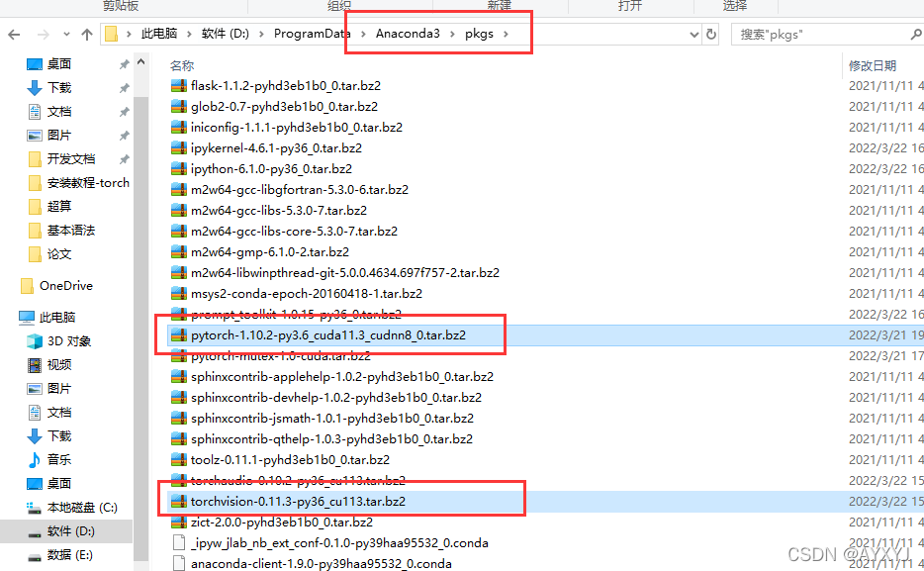This screenshot has height=571, width=924.
Task: Select 软件 (D:) in the address breadcrumb
Action: click(x=226, y=34)
